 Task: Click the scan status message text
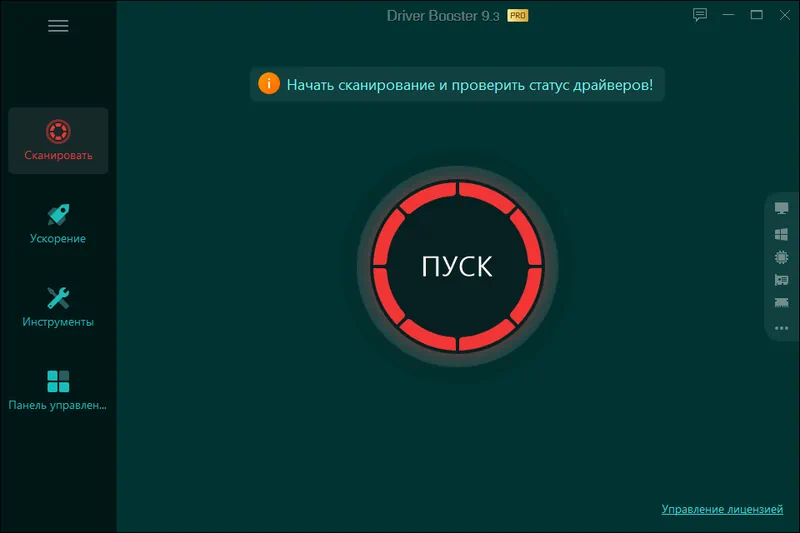(x=470, y=85)
